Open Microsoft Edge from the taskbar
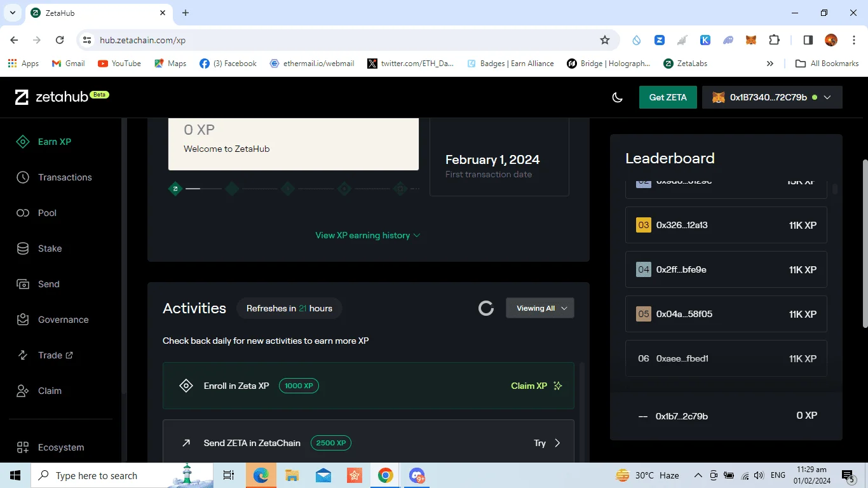The image size is (868, 488). 261,475
